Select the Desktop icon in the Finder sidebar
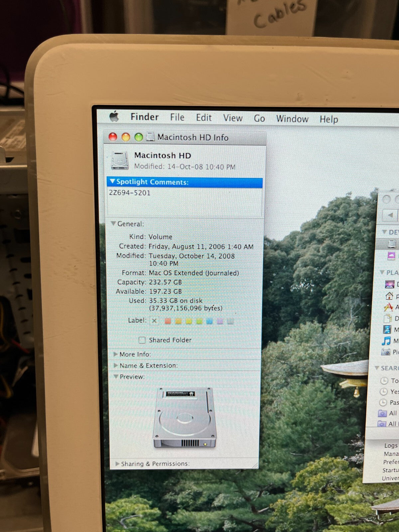 click(x=389, y=284)
